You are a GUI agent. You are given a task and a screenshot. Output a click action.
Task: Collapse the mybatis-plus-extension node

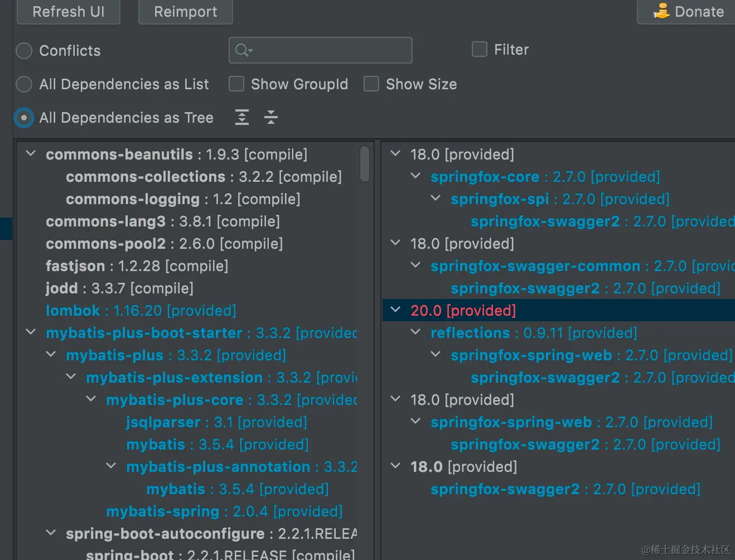tap(71, 376)
